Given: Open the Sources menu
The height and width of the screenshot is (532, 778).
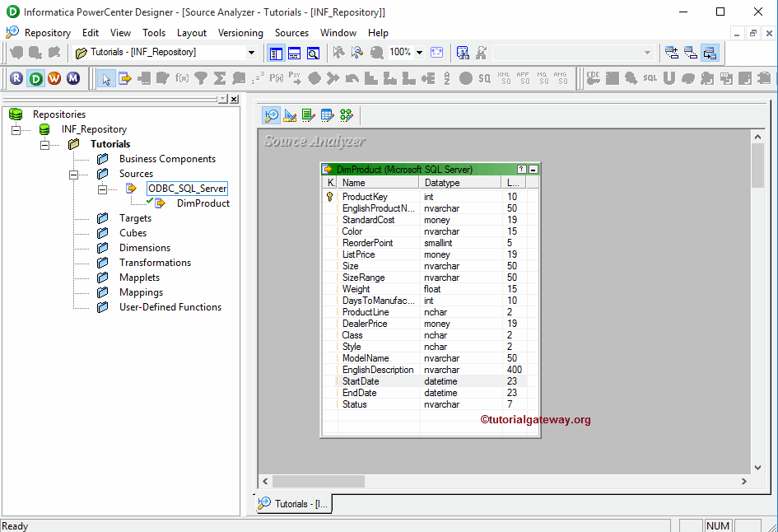Looking at the screenshot, I should pos(291,33).
